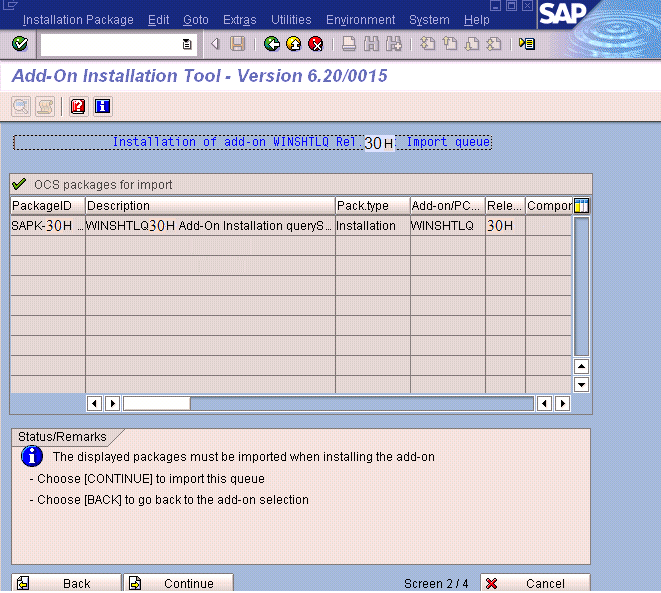The width and height of the screenshot is (661, 593).
Task: Click the Last Page icon
Action: point(494,44)
